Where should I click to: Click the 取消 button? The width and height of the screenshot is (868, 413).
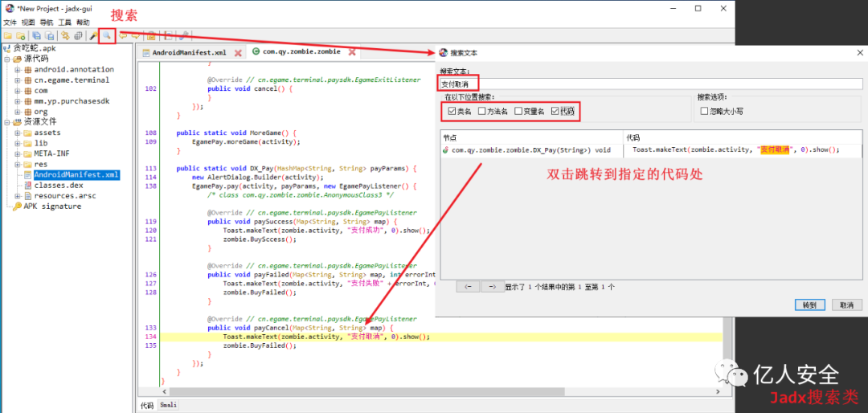coord(846,305)
